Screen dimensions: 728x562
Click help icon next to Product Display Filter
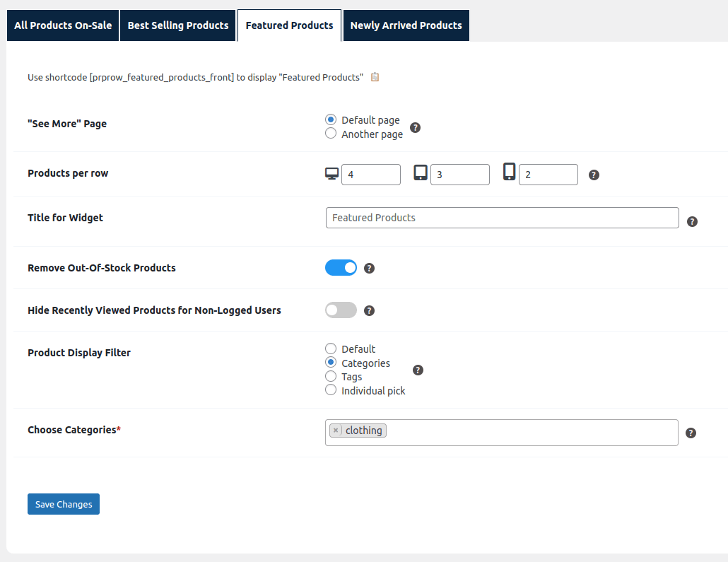[418, 370]
